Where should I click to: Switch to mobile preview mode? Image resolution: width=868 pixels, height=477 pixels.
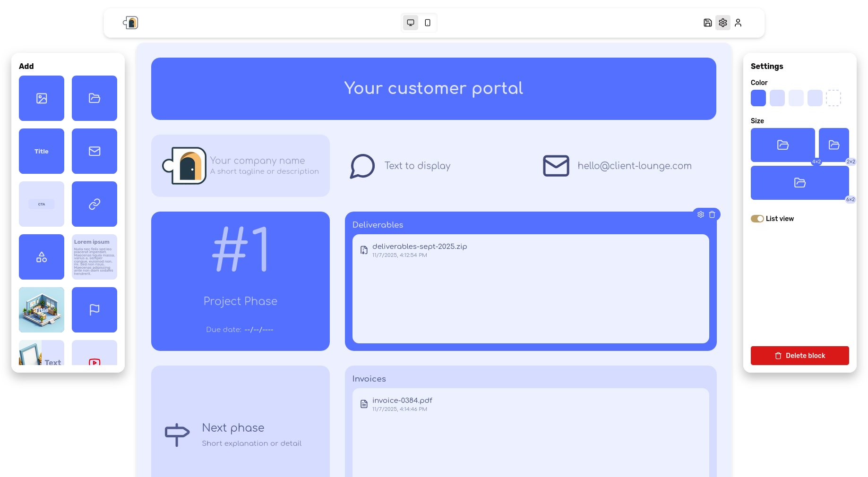[427, 22]
